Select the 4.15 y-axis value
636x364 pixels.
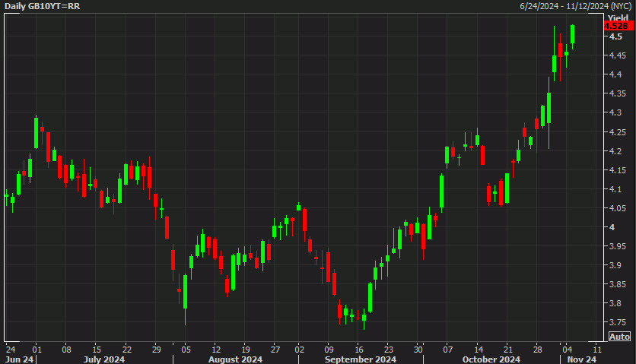(x=617, y=170)
